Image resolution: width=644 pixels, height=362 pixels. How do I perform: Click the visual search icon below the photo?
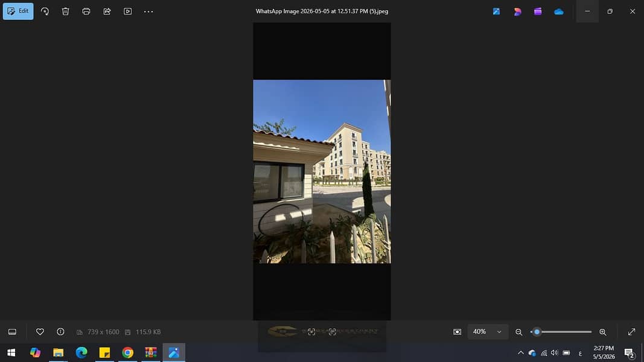(311, 332)
